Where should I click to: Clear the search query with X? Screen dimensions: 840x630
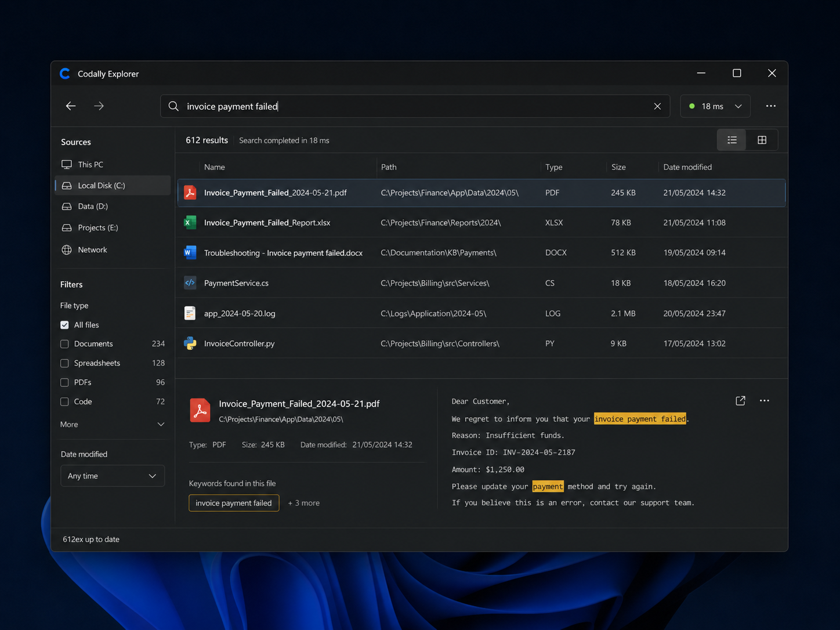click(x=657, y=106)
